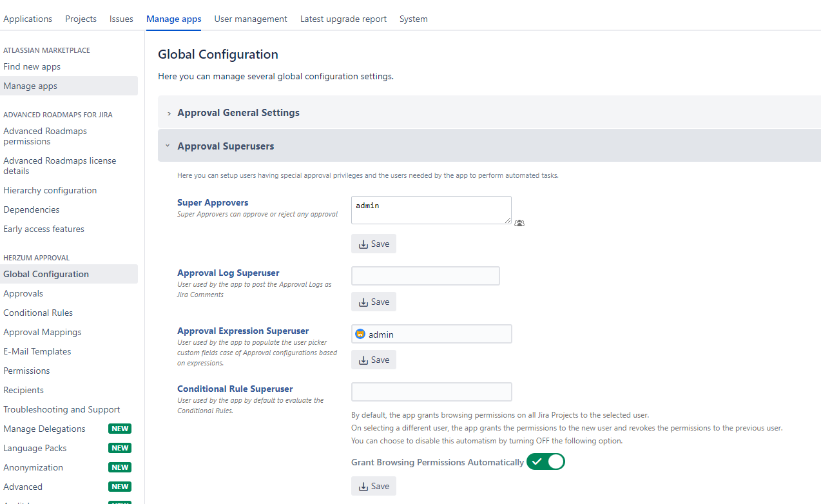Go to E-Mail Templates page
Image resolution: width=821 pixels, height=504 pixels.
click(x=37, y=351)
